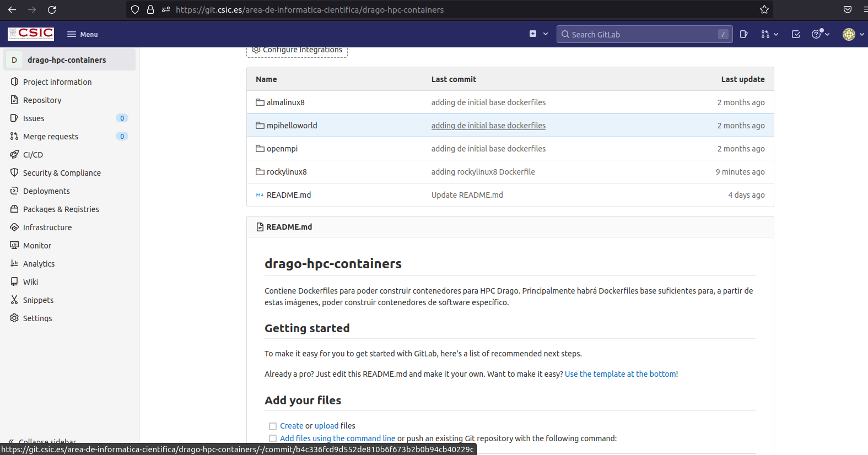Click 'Add files using the command line' link
The width and height of the screenshot is (868, 455).
pos(337,438)
